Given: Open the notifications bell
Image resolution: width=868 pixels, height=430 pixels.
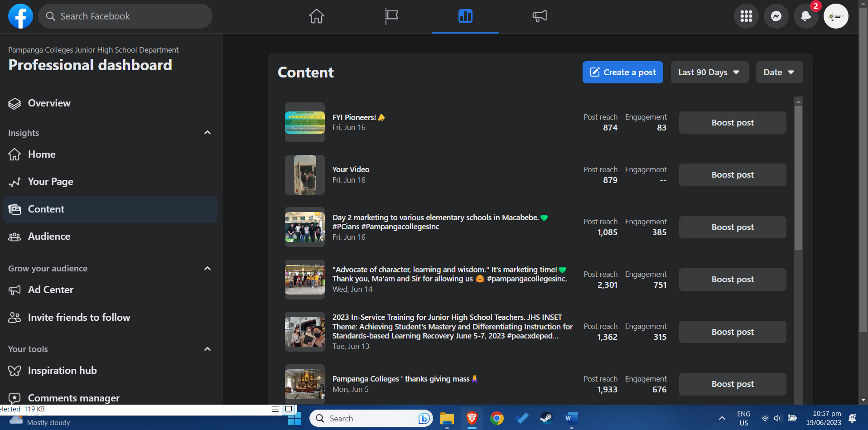Looking at the screenshot, I should (806, 16).
